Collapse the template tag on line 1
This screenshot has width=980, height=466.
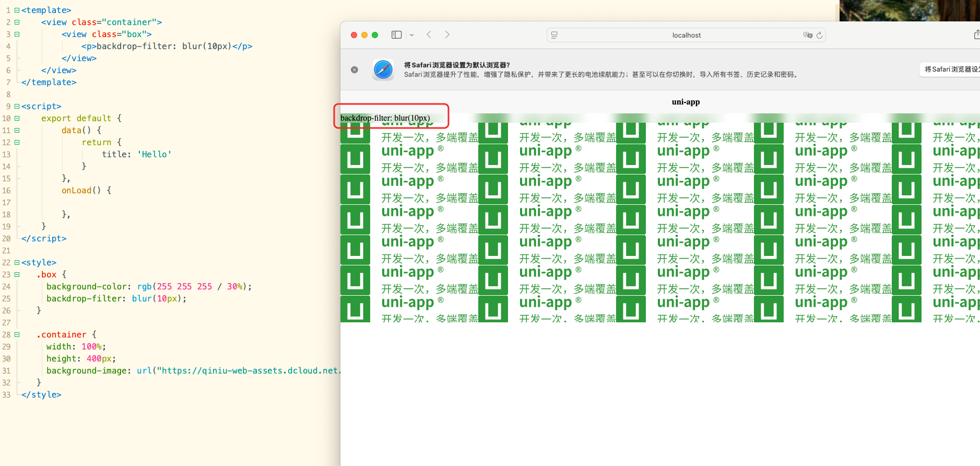pos(17,10)
